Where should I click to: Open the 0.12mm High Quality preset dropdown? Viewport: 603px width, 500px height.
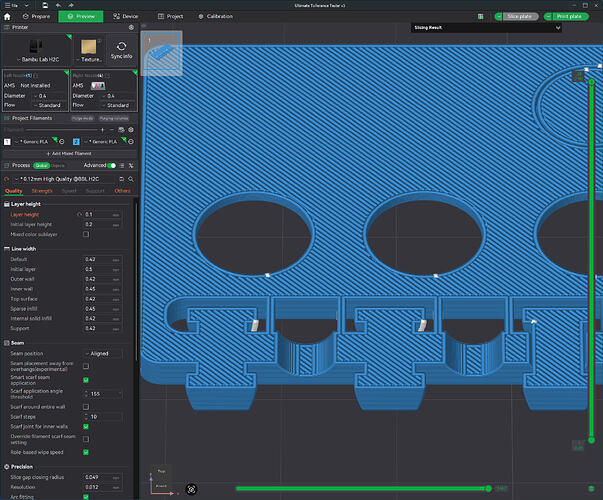click(64, 179)
